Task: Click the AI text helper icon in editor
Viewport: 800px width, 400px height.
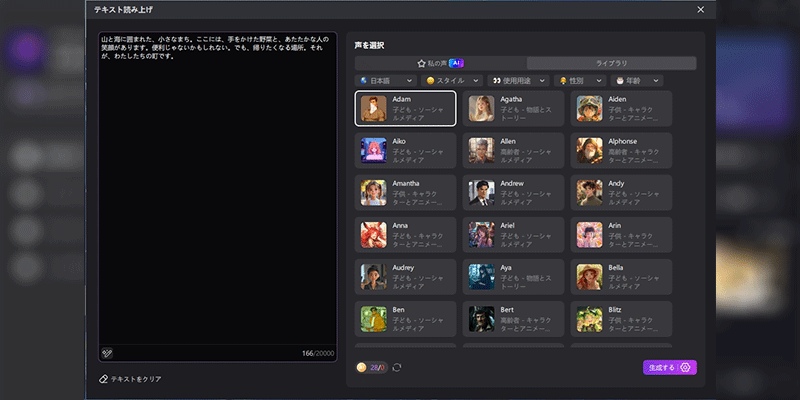Action: coord(107,353)
